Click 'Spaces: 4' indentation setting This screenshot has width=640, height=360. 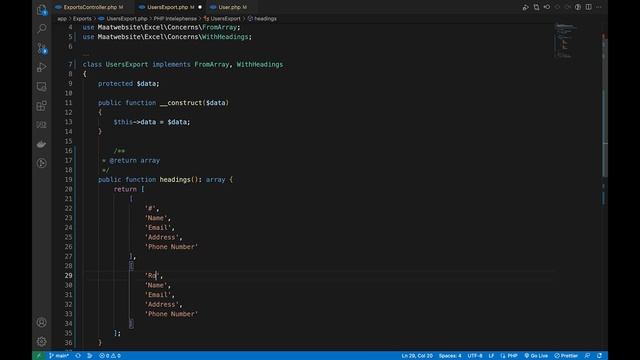tap(450, 356)
